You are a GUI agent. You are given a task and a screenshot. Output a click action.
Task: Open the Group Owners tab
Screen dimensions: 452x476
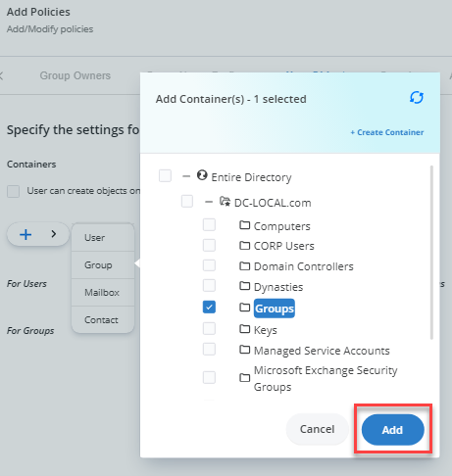75,75
